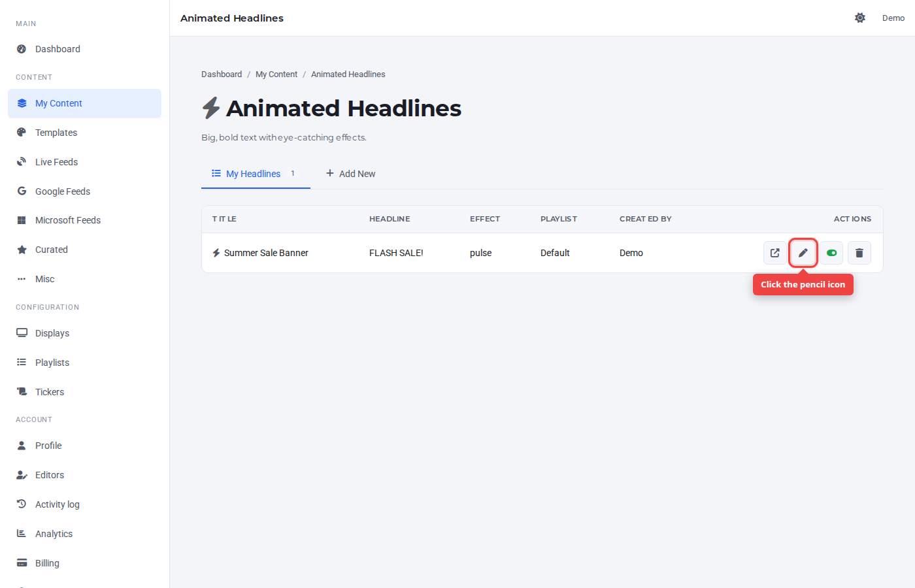Screen dimensions: 915x588
Task: Open the settings gear icon in header
Action: 860,18
